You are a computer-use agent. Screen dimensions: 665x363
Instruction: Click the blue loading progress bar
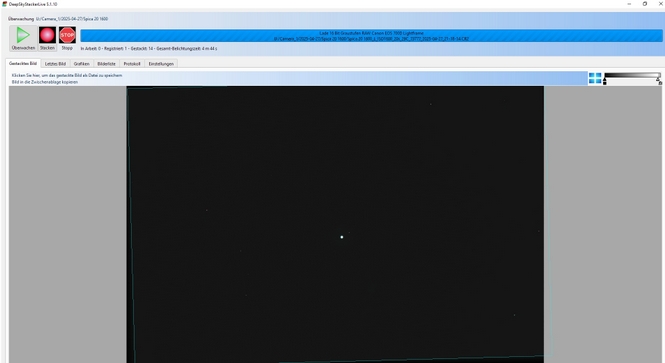[371, 36]
